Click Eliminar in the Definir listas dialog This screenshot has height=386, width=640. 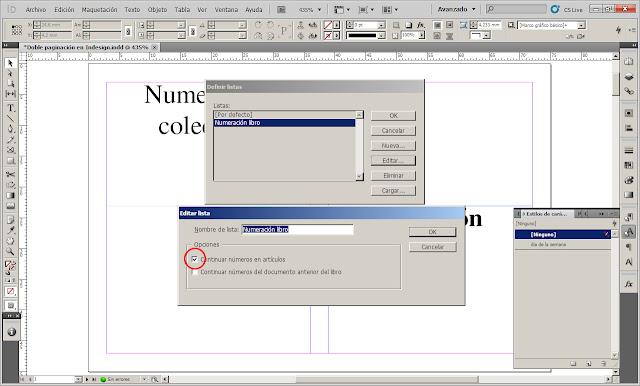click(x=393, y=175)
